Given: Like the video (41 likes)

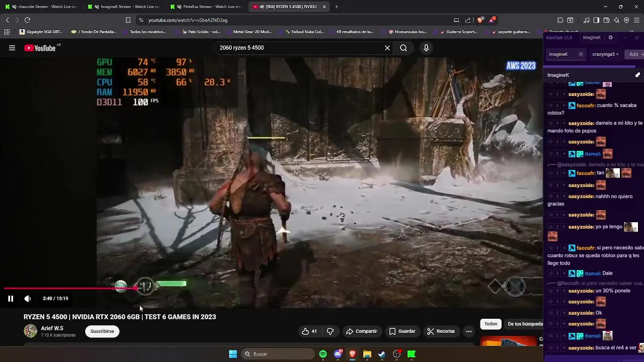Looking at the screenshot, I should click(309, 331).
